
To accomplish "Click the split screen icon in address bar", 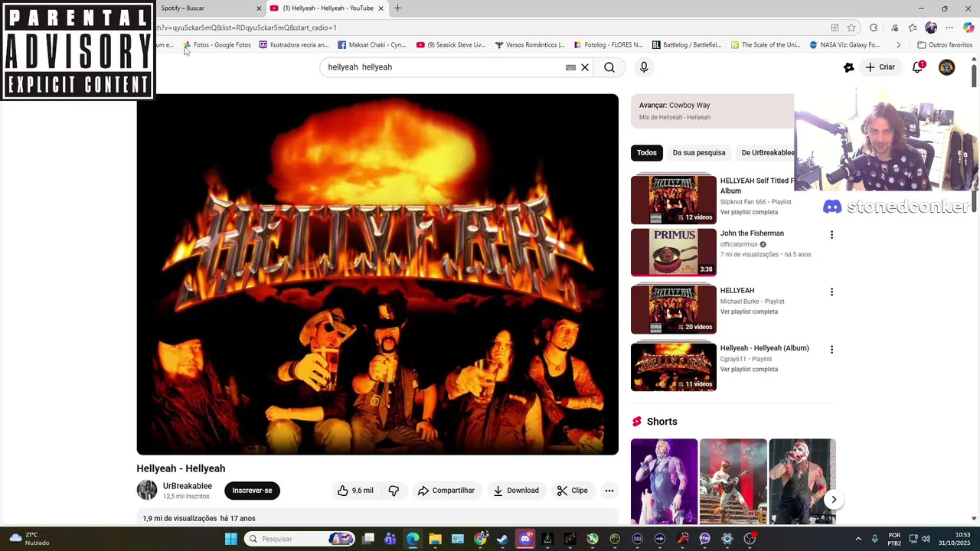I will coord(835,28).
